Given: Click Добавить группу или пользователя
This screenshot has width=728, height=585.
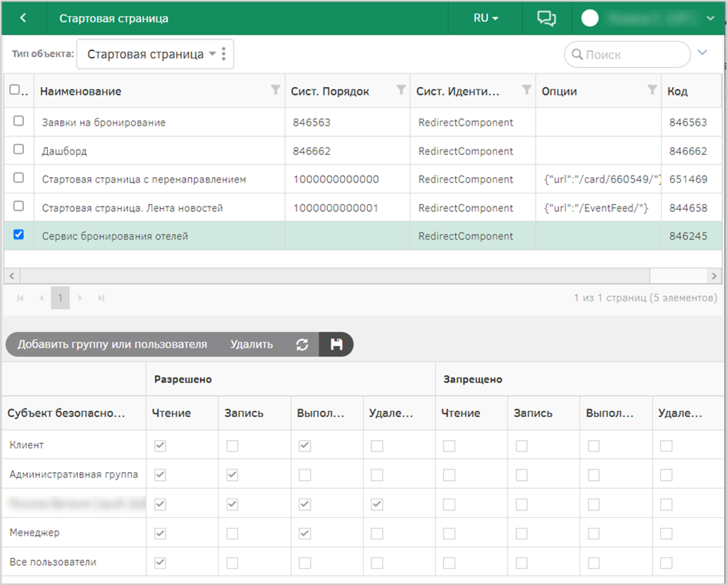Looking at the screenshot, I should pyautogui.click(x=112, y=344).
